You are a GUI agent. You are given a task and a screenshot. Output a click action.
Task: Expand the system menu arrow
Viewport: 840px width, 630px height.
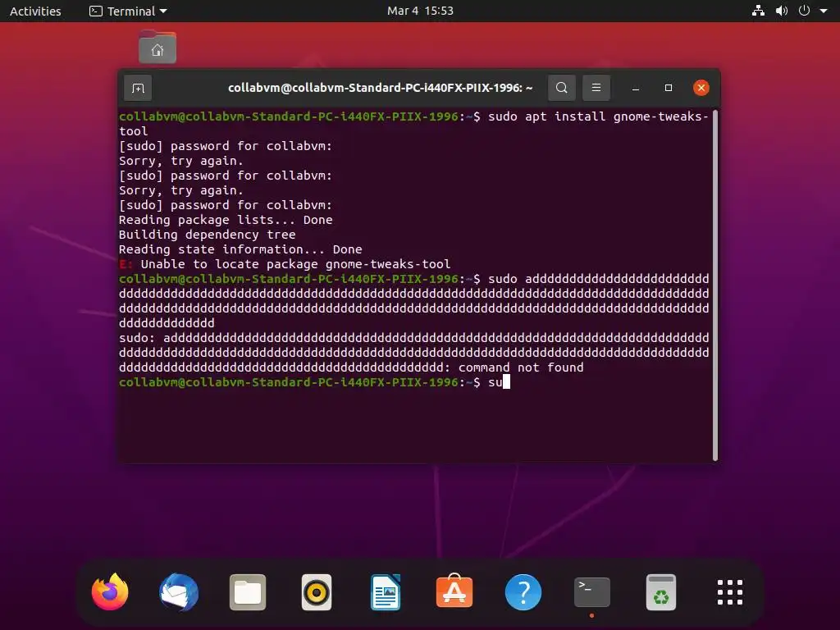coord(824,11)
